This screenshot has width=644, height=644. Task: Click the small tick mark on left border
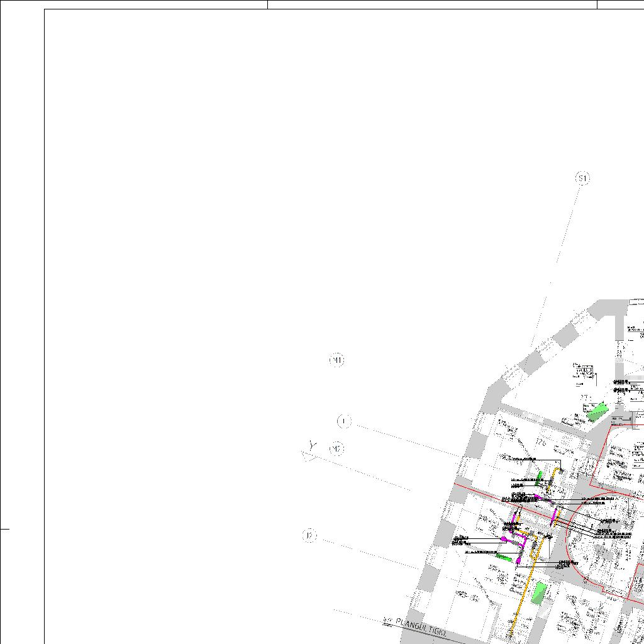coord(5,529)
